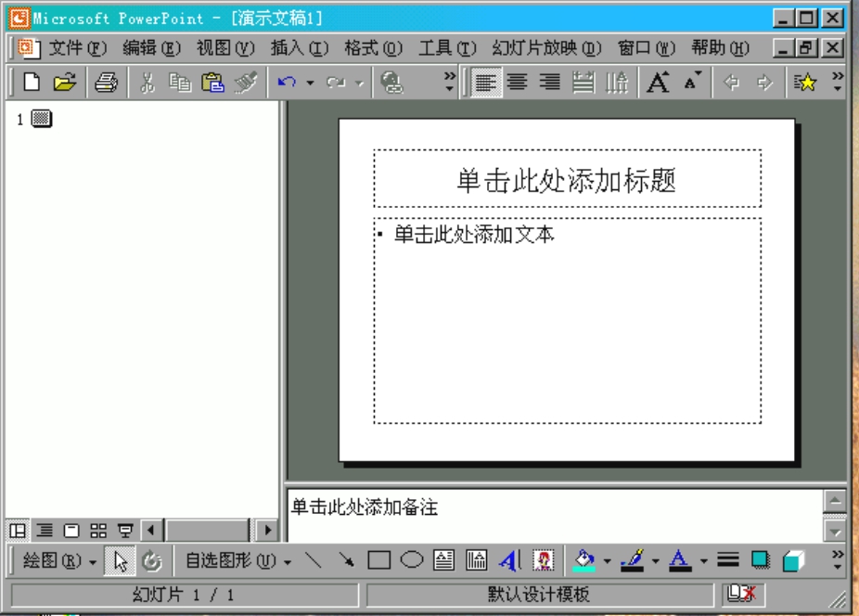Select the Rectangle drawing tool
The width and height of the screenshot is (859, 616).
coord(379,560)
